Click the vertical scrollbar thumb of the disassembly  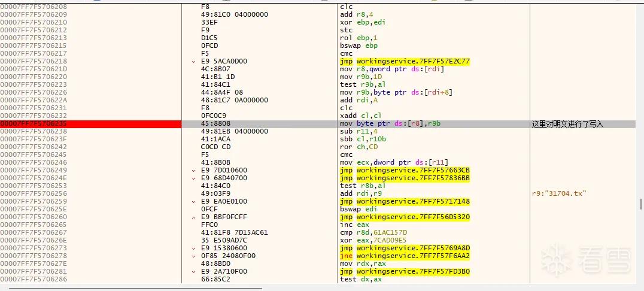[641, 204]
